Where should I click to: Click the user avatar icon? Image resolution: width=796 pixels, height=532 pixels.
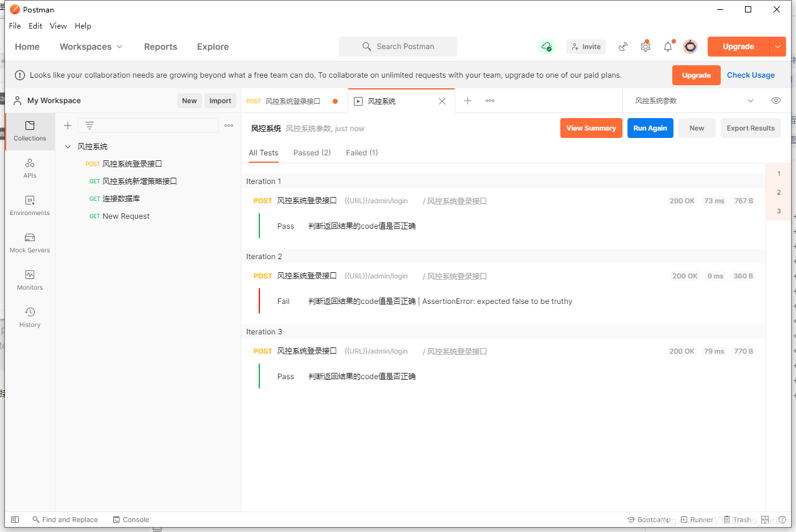coord(690,47)
